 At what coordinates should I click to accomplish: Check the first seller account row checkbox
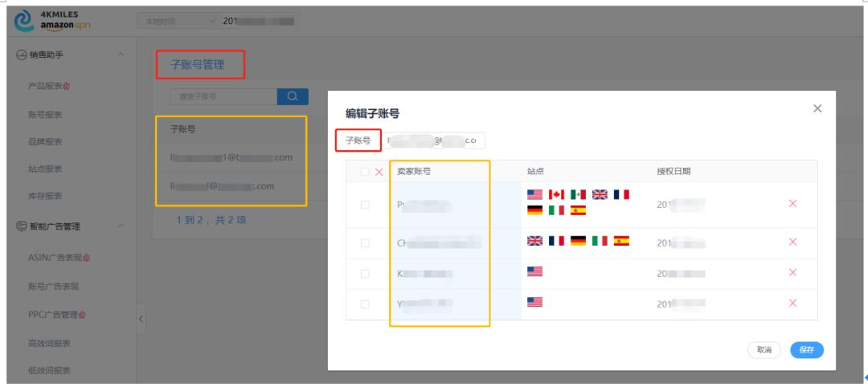(x=365, y=205)
